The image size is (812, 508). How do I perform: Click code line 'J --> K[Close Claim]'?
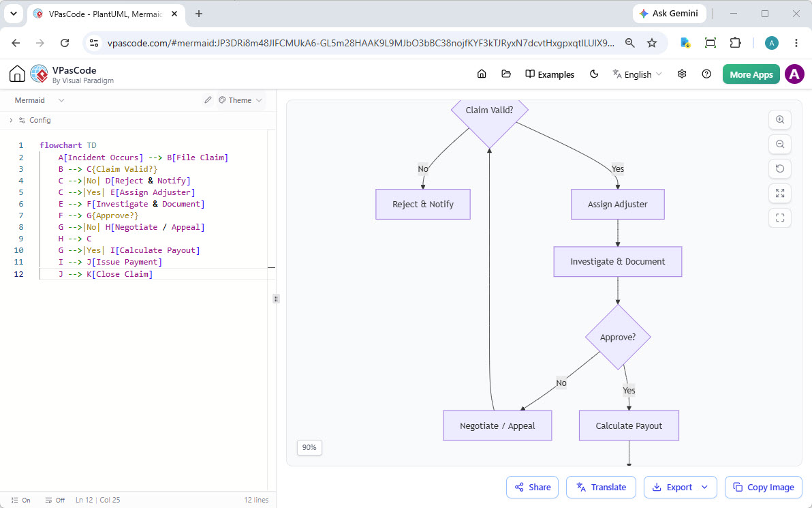(x=106, y=273)
